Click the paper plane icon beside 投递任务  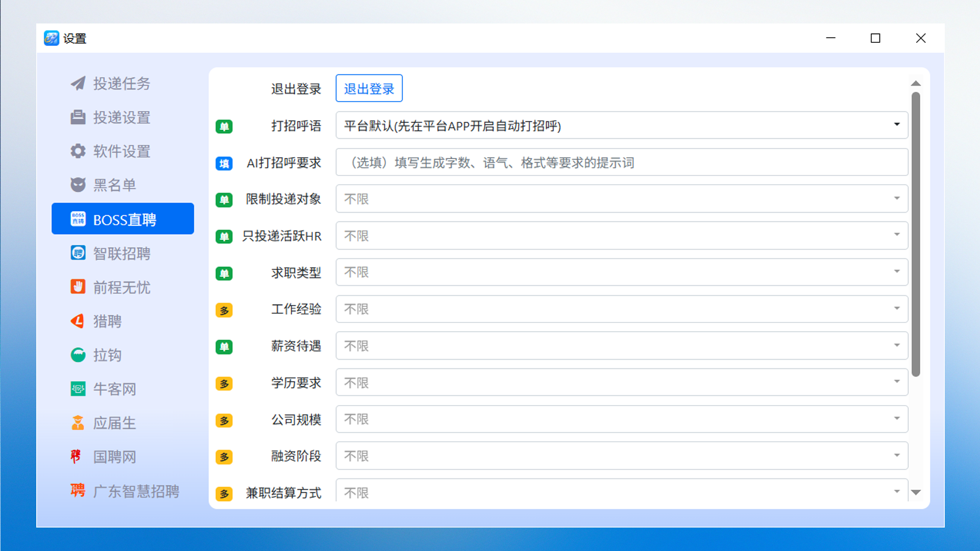(x=78, y=83)
